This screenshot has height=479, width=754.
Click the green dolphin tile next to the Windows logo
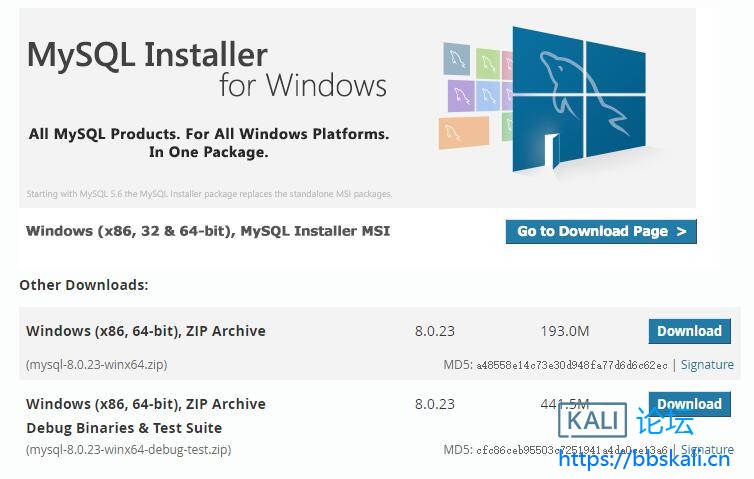(x=488, y=63)
